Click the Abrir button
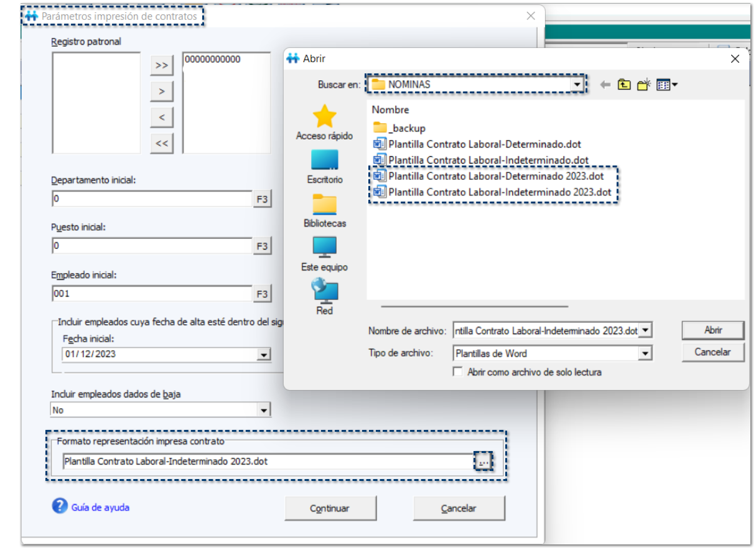 click(712, 330)
